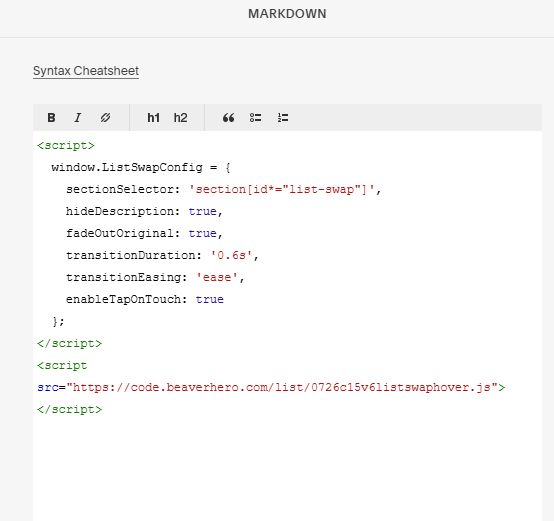This screenshot has height=521, width=554.
Task: Click the sectionSelector line
Action: pyautogui.click(x=224, y=189)
